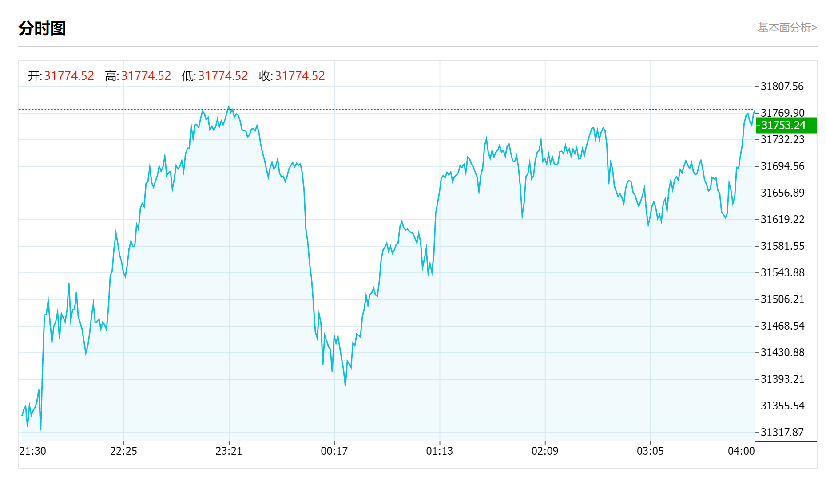Click the 31694.56 price axis label

tap(782, 166)
